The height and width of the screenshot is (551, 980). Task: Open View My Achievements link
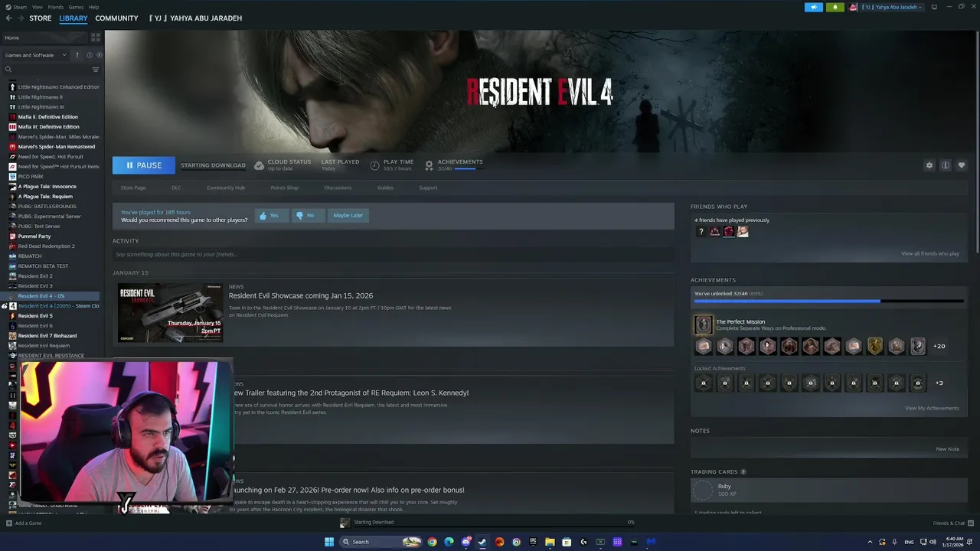[932, 408]
